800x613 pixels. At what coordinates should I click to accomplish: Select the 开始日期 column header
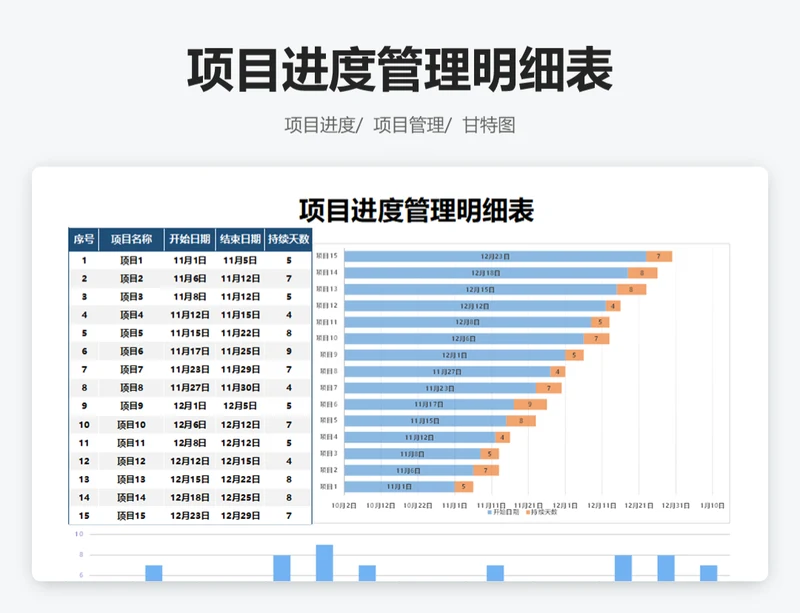tap(190, 239)
